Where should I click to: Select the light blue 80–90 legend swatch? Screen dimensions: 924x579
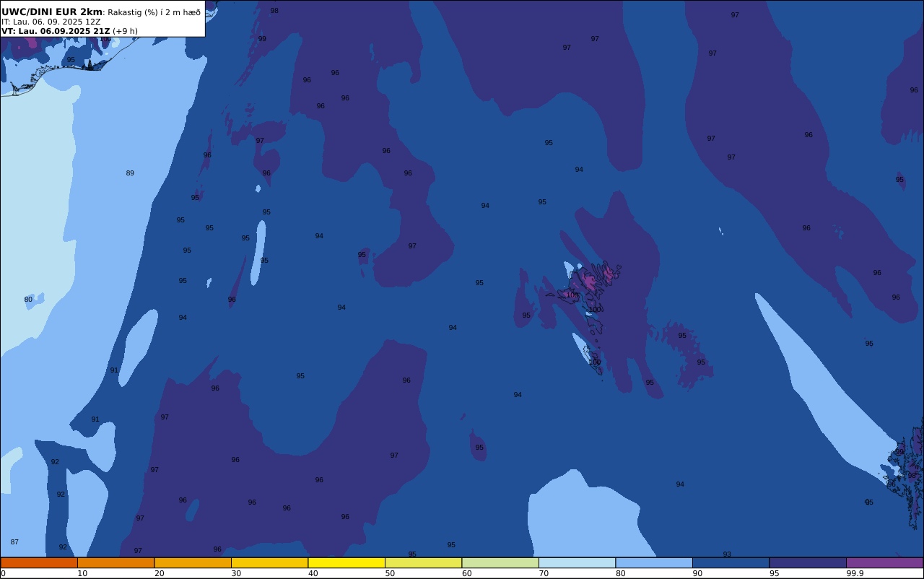coord(654,562)
